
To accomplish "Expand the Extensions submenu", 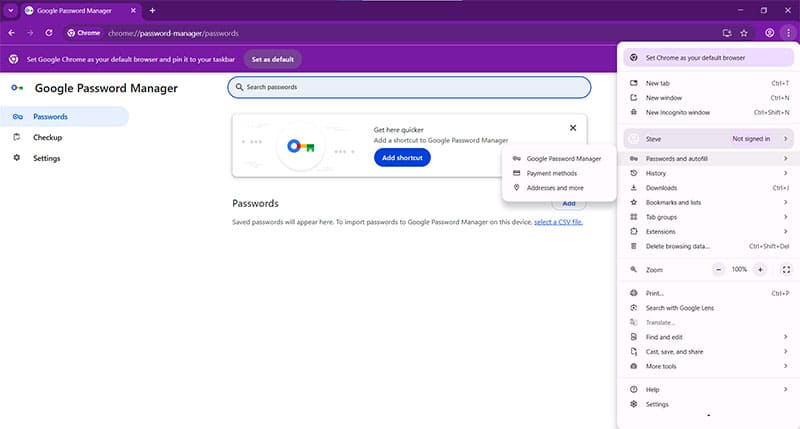I will click(708, 232).
